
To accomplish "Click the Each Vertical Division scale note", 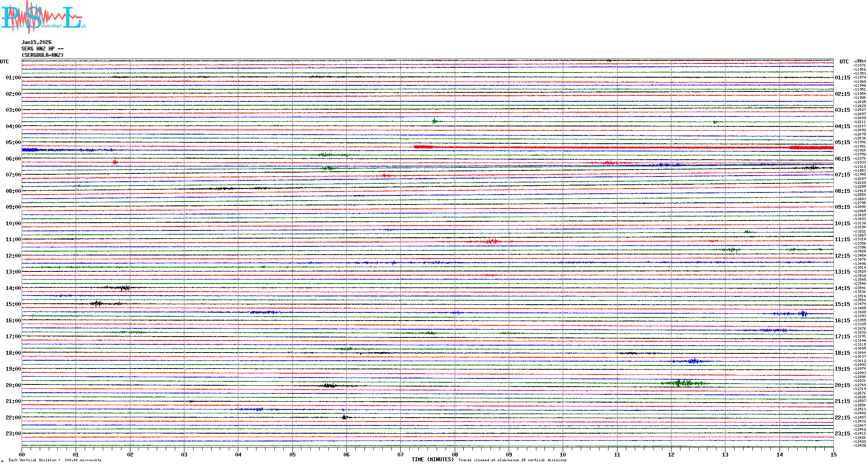I will 55,460.
